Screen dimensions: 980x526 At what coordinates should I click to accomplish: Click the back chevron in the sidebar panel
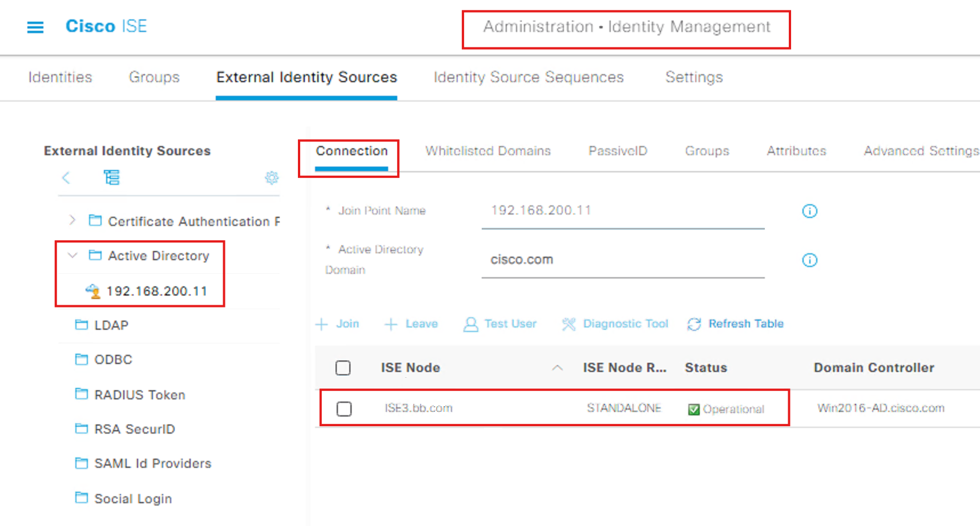[x=66, y=178]
